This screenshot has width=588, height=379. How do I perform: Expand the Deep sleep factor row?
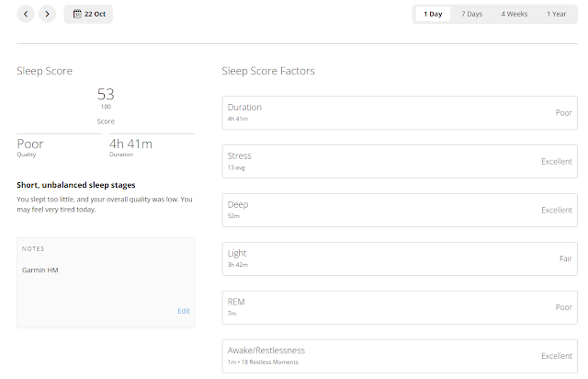click(x=400, y=210)
